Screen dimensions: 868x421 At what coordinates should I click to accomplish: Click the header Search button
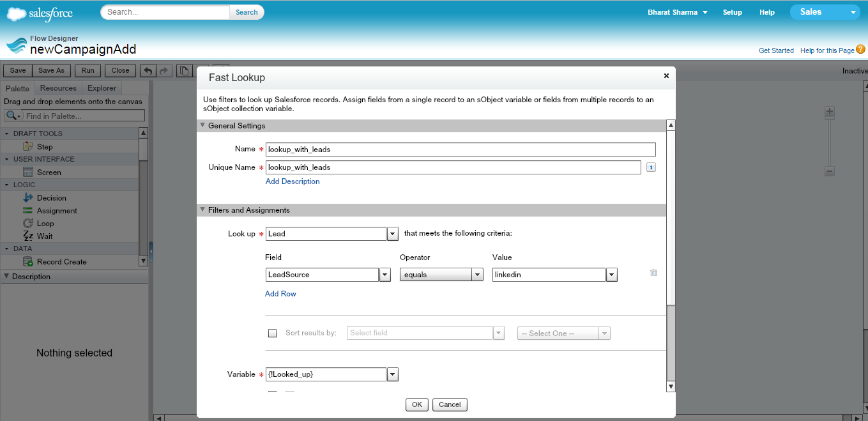click(247, 12)
